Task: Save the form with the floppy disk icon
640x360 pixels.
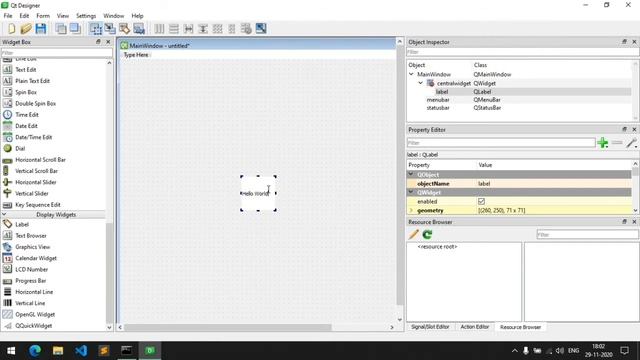Action: click(x=40, y=29)
